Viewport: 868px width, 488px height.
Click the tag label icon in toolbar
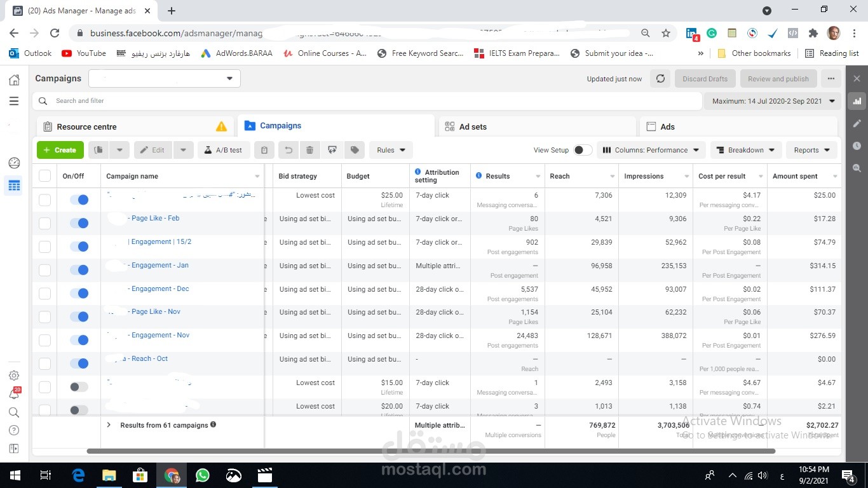(355, 150)
